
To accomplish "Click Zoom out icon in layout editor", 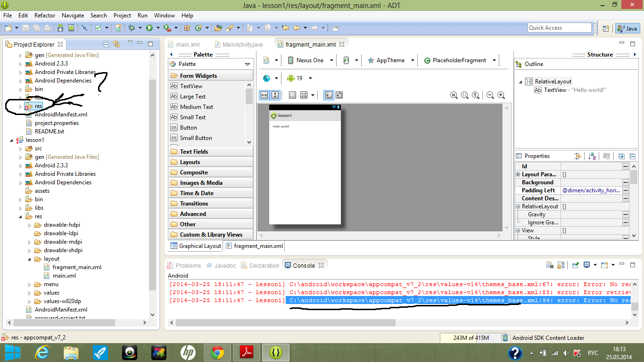I will pyautogui.click(x=490, y=95).
